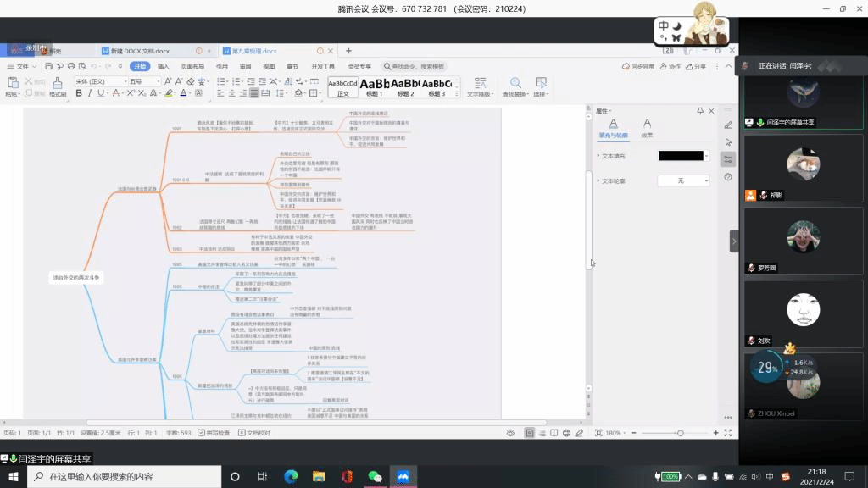Click the black text fill color swatch
The image size is (868, 488).
coord(681,156)
